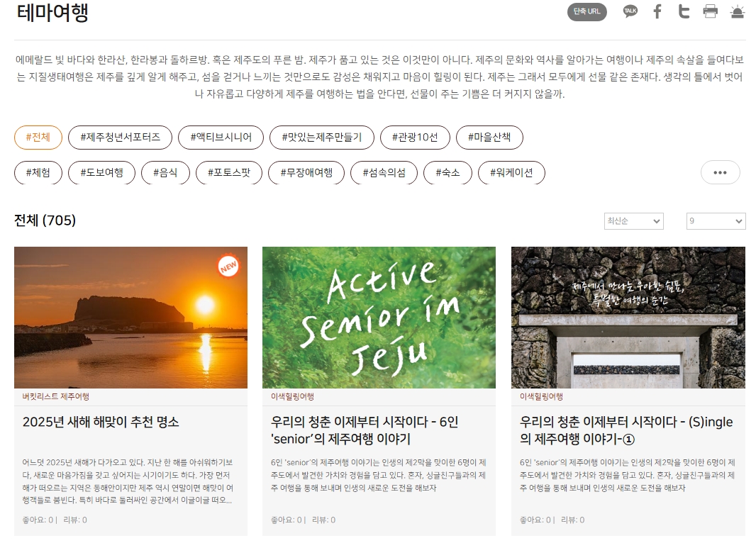
Task: Click the NEW badge on sunrise card
Action: coord(228,266)
